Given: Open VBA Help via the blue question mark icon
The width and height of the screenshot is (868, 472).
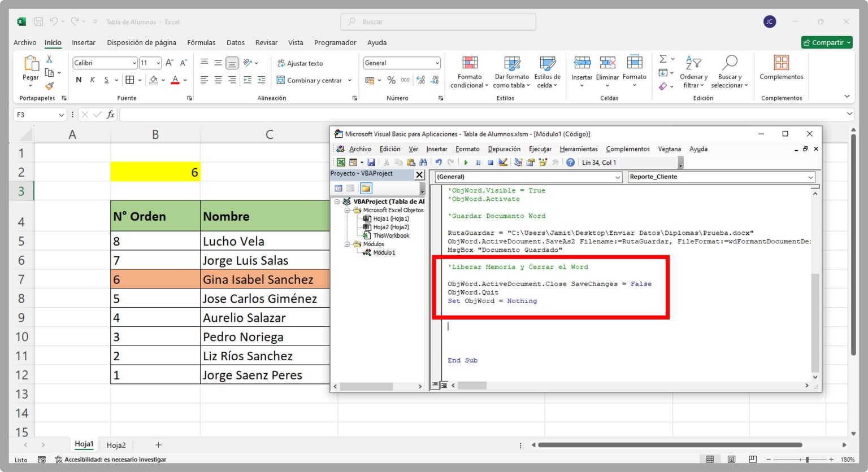Looking at the screenshot, I should pyautogui.click(x=570, y=162).
